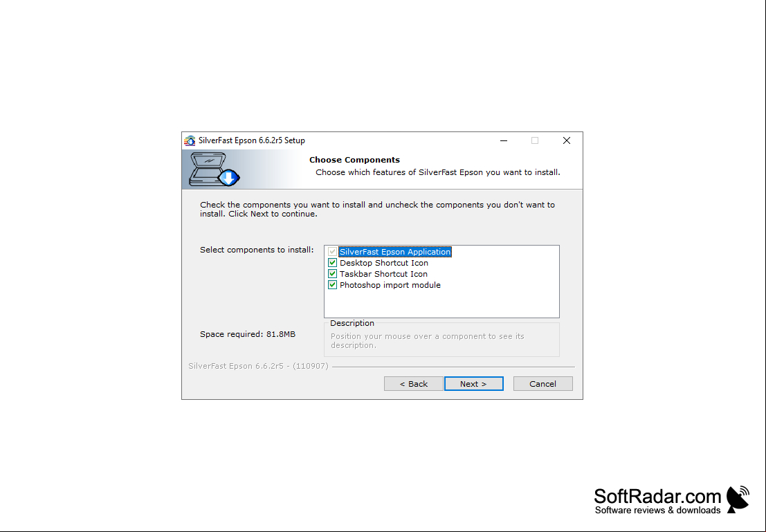This screenshot has height=532, width=766.
Task: Uncheck the Photoshop import module checkbox
Action: tap(332, 285)
